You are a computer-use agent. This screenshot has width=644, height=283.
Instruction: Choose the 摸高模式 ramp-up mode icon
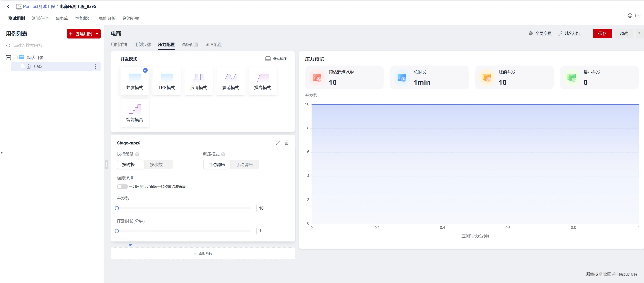coord(263,78)
